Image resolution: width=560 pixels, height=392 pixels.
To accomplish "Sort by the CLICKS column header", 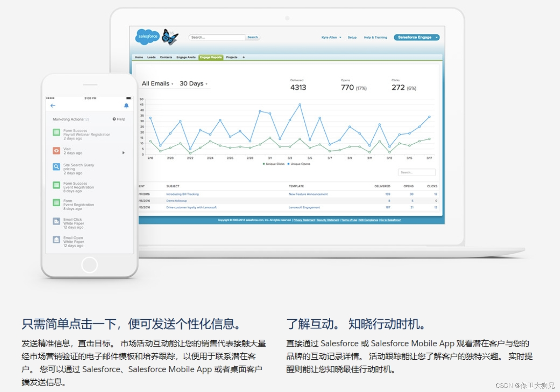I will coord(432,186).
